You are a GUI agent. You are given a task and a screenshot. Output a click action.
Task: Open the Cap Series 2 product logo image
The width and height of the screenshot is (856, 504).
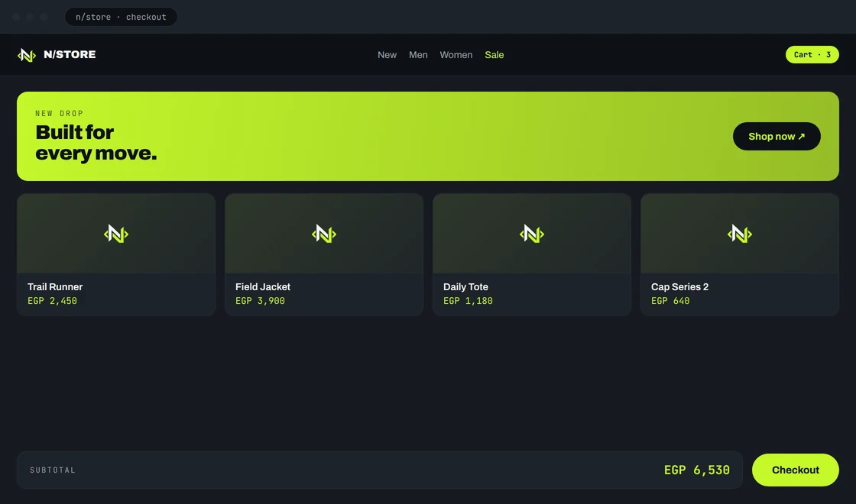(x=740, y=234)
